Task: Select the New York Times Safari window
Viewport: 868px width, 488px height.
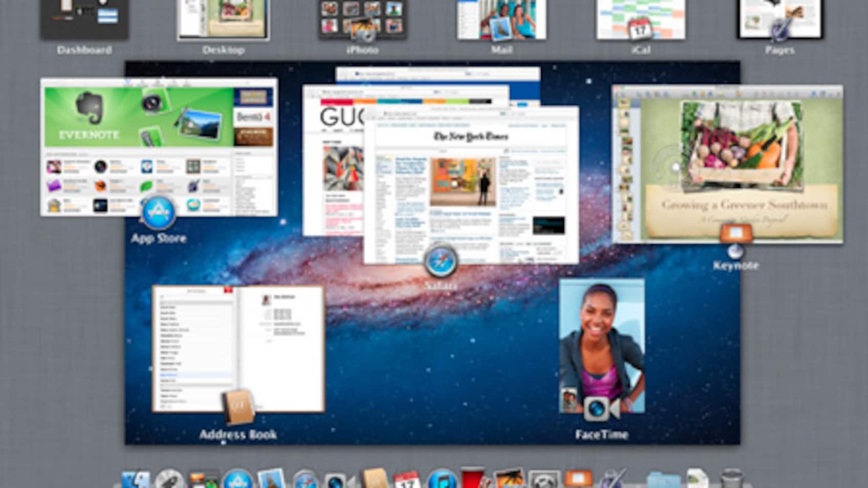Action: click(471, 185)
